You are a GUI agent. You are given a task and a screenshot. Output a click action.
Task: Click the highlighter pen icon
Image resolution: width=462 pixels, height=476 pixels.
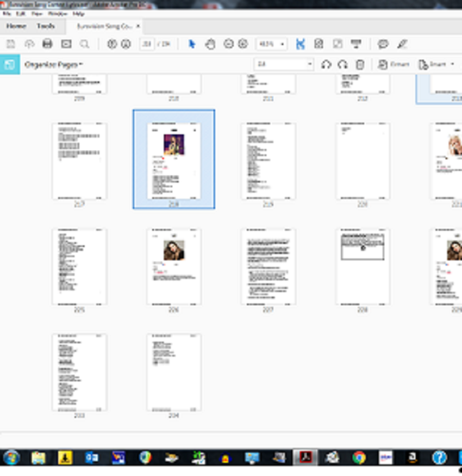tap(402, 44)
